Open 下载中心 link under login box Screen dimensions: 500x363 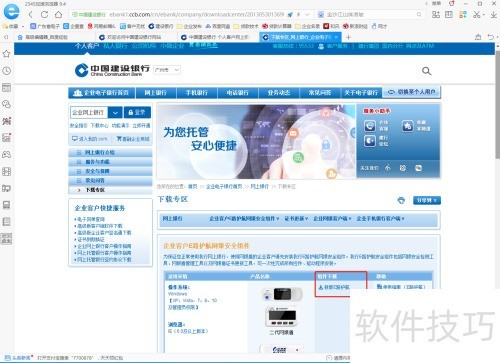(x=99, y=126)
